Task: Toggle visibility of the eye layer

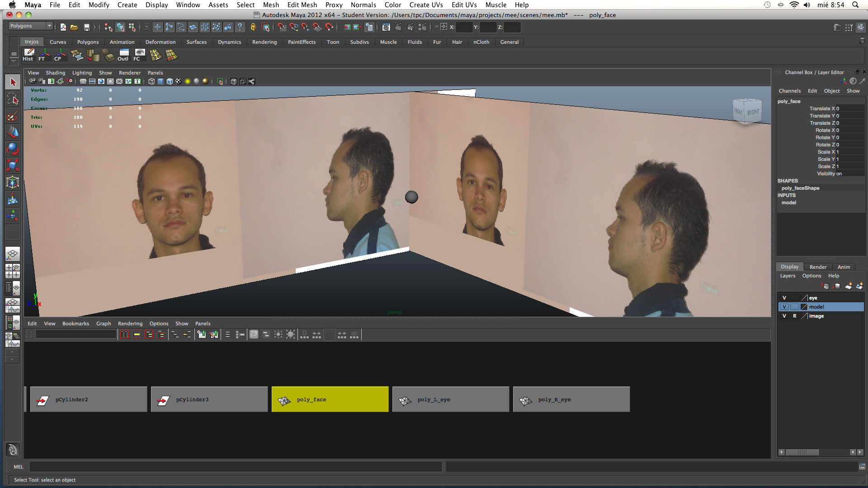Action: pyautogui.click(x=784, y=298)
